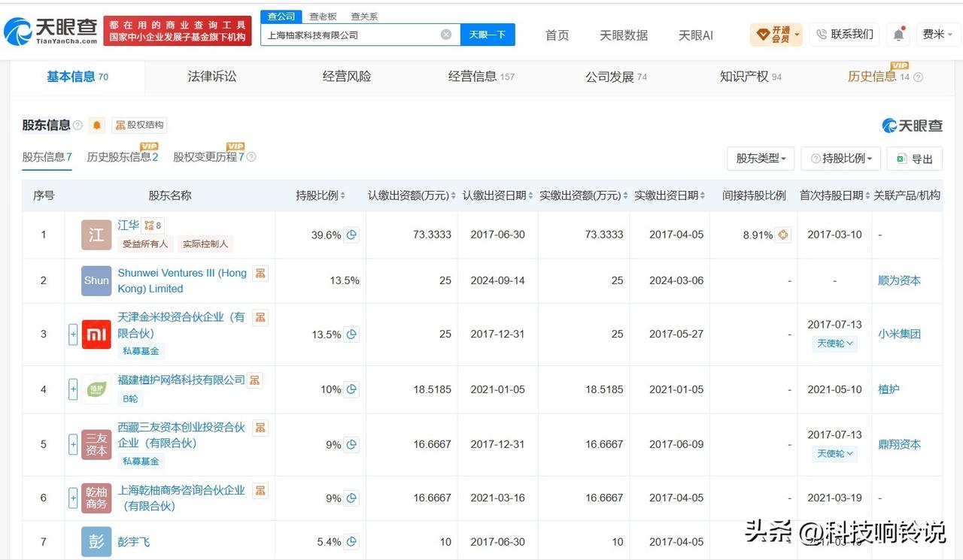Switch to the 知识产权 94 tab

coord(751,77)
